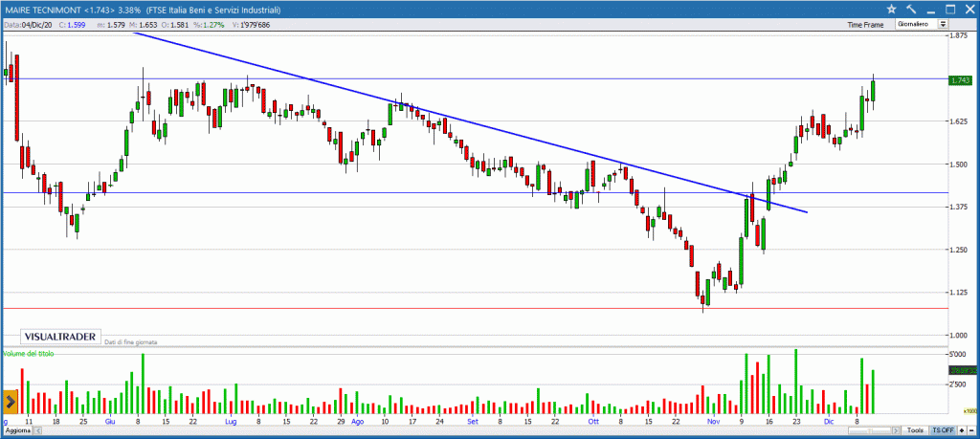This screenshot has height=439, width=980.
Task: Zoom out with the minus button
Action: click(972, 431)
